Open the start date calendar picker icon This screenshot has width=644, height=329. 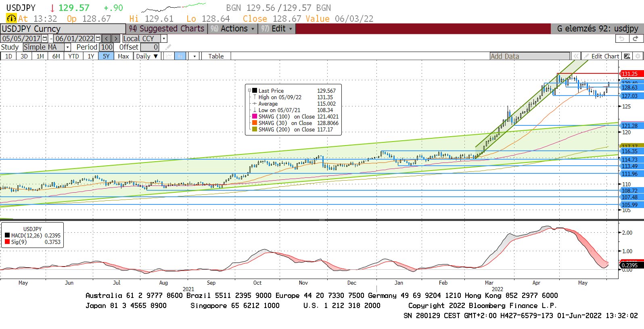45,39
